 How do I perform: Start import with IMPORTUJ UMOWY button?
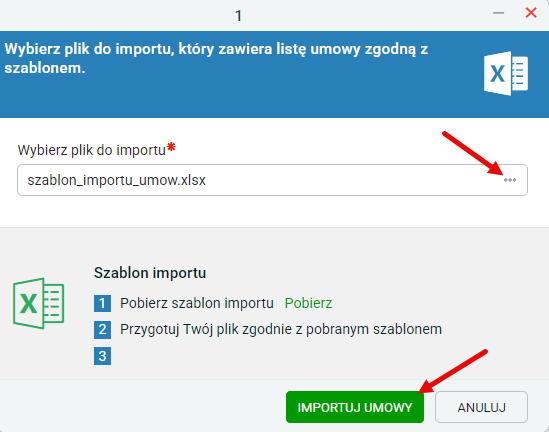point(355,407)
